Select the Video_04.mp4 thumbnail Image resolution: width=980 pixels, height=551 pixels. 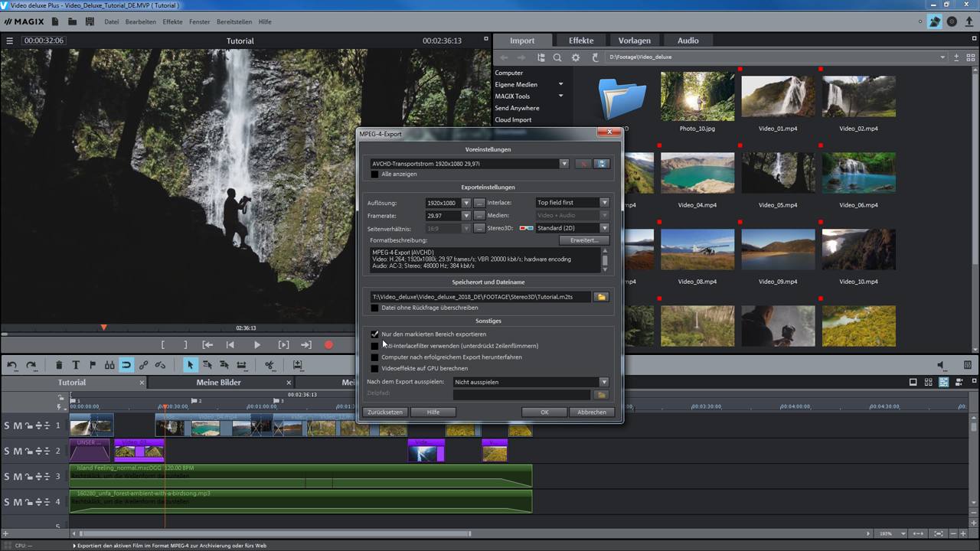[x=697, y=172]
